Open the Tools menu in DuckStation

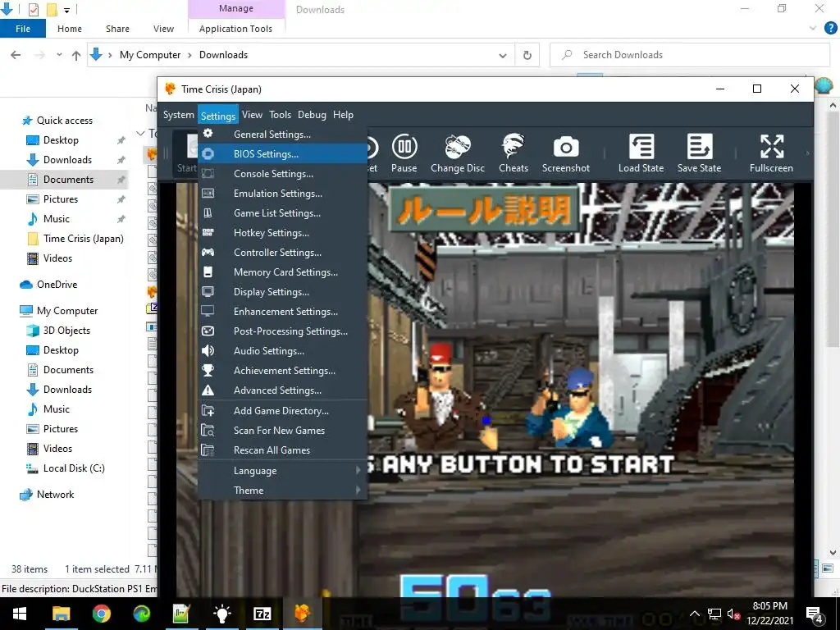281,115
